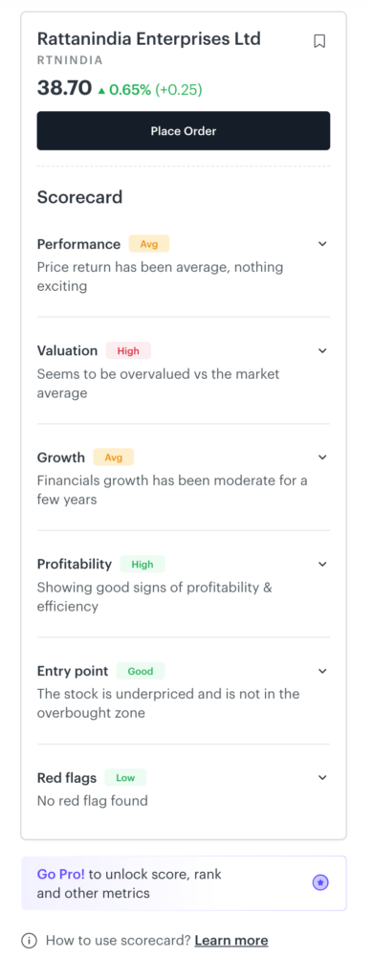Expand the Red flags section chevron
Viewport: 373px width, 980px height.
click(322, 778)
